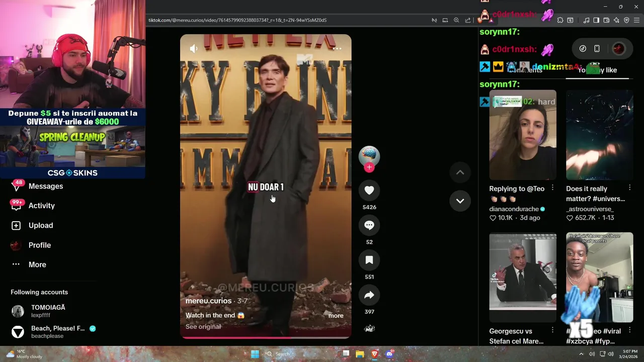Click 'See original' under the caption

point(203,327)
